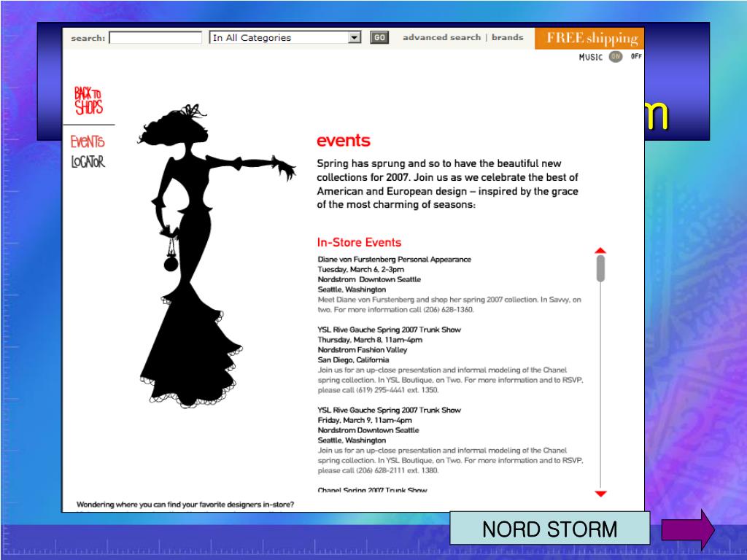Click the purple next-slide arrow
This screenshot has height=560, width=747.
[x=688, y=529]
